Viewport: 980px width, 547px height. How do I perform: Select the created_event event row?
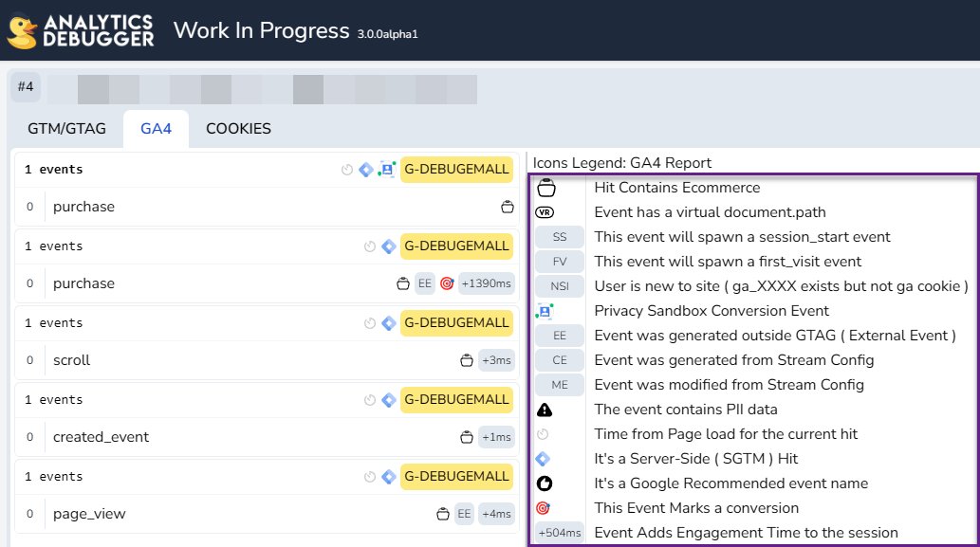[267, 437]
